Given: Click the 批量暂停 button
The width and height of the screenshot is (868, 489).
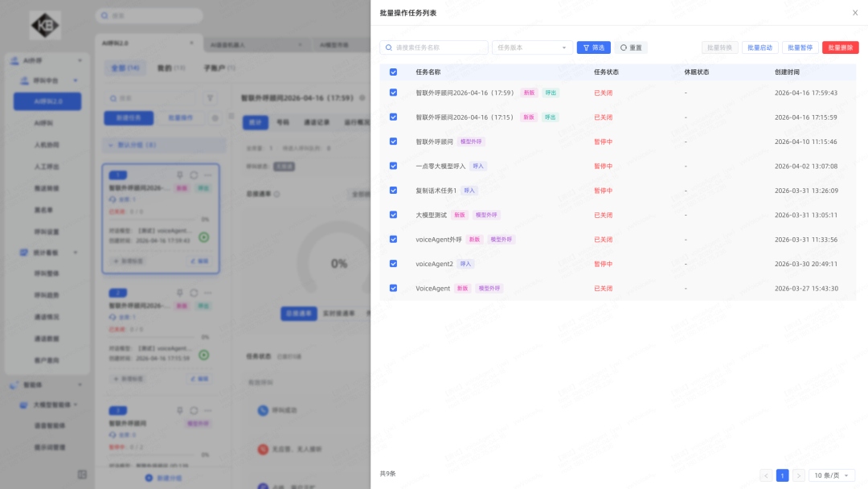Looking at the screenshot, I should (800, 47).
